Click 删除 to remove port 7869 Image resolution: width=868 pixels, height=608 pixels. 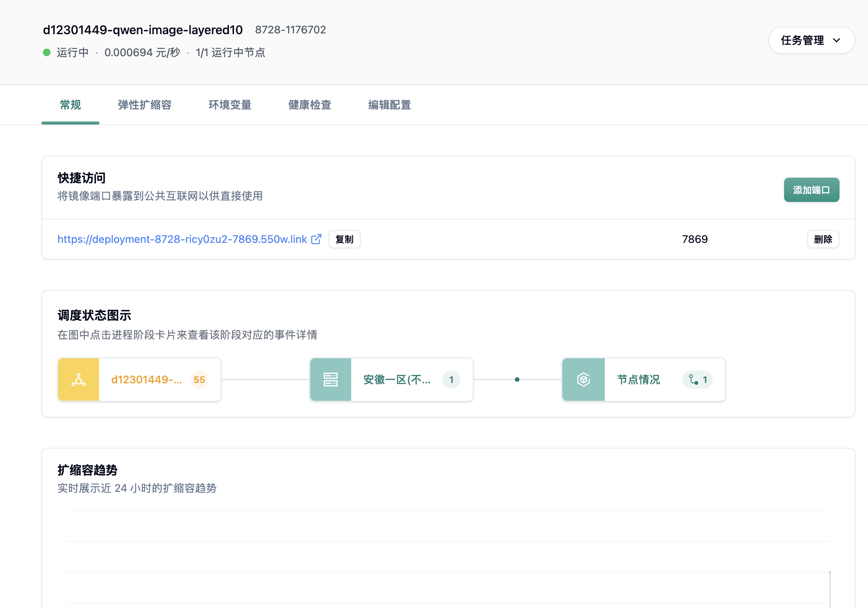(x=823, y=239)
